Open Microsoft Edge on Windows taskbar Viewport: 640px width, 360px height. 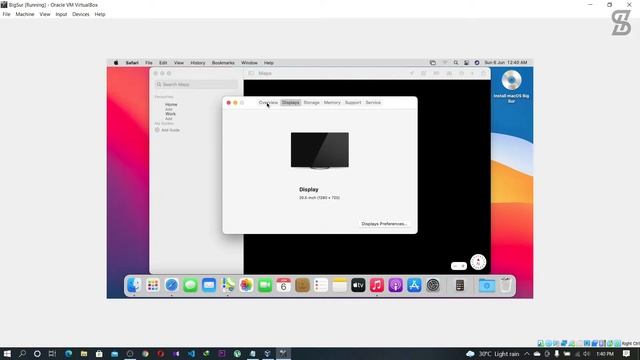coord(68,354)
